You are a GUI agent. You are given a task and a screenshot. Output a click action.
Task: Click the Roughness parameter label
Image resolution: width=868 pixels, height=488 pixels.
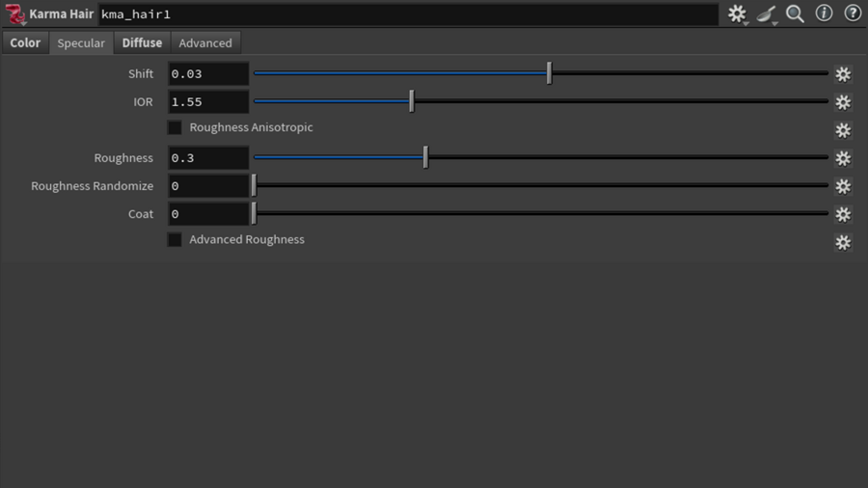123,158
